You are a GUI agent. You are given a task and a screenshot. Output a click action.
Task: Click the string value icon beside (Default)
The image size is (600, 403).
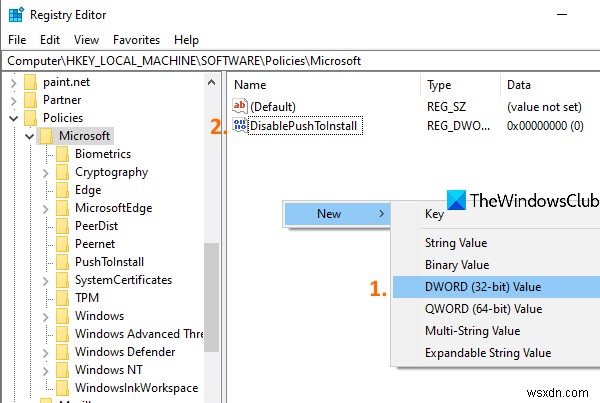click(x=240, y=106)
